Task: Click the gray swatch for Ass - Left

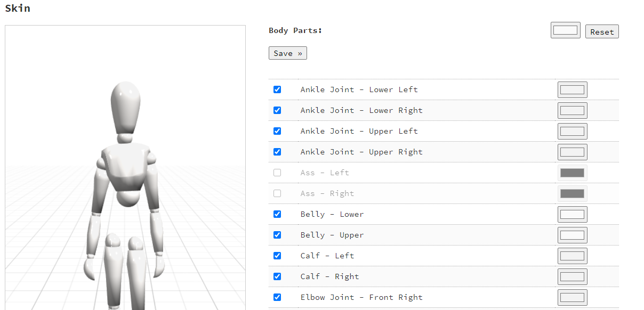Action: click(572, 173)
